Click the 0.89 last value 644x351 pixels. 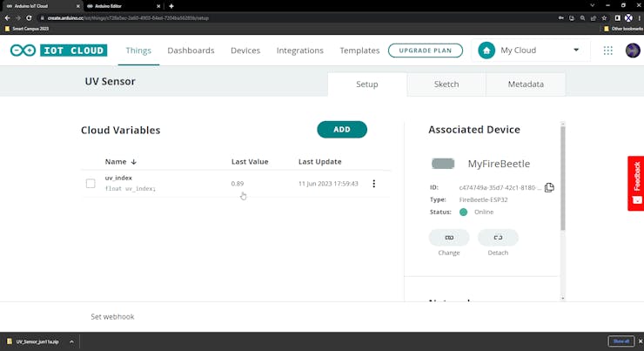pos(237,183)
